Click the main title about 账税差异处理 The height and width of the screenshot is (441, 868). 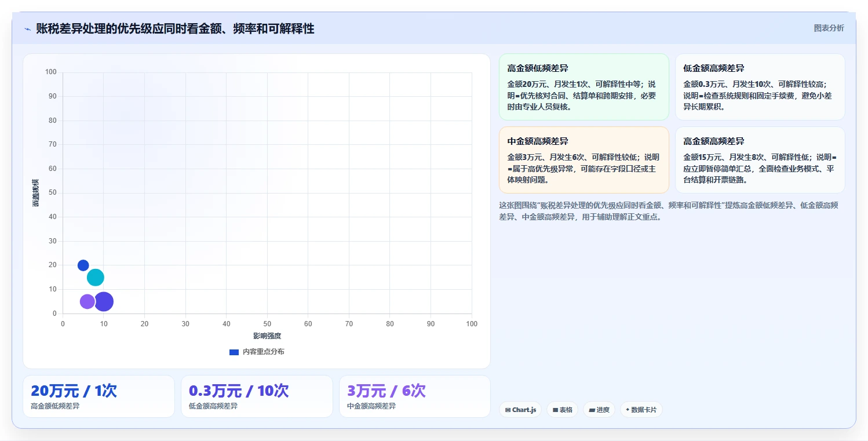tap(175, 28)
